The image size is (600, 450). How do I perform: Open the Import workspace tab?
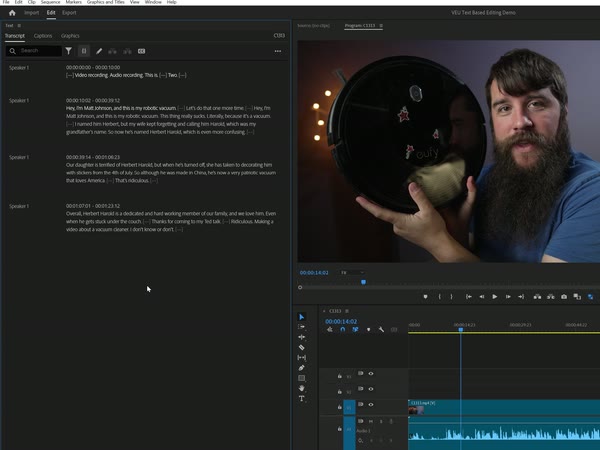pyautogui.click(x=31, y=13)
